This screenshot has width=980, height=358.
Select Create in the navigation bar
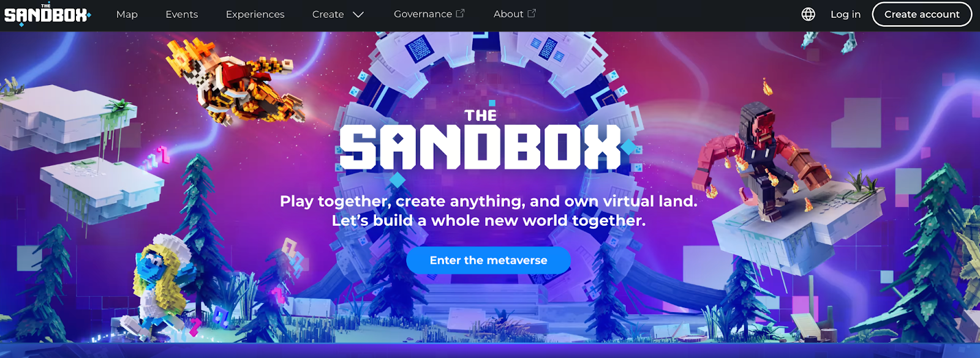[x=328, y=14]
